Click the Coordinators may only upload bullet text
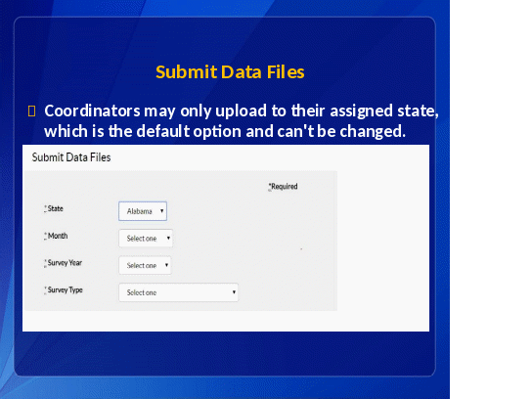The height and width of the screenshot is (399, 532). pyautogui.click(x=242, y=121)
